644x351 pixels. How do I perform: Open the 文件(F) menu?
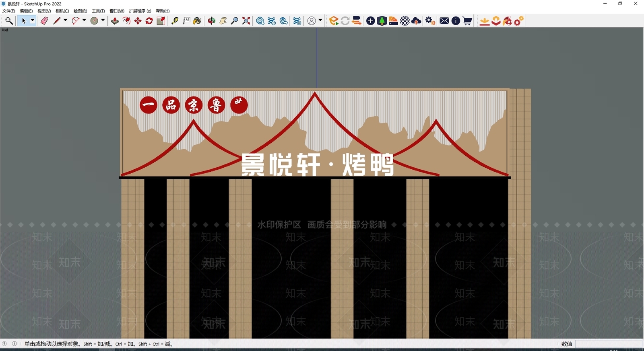[8, 11]
